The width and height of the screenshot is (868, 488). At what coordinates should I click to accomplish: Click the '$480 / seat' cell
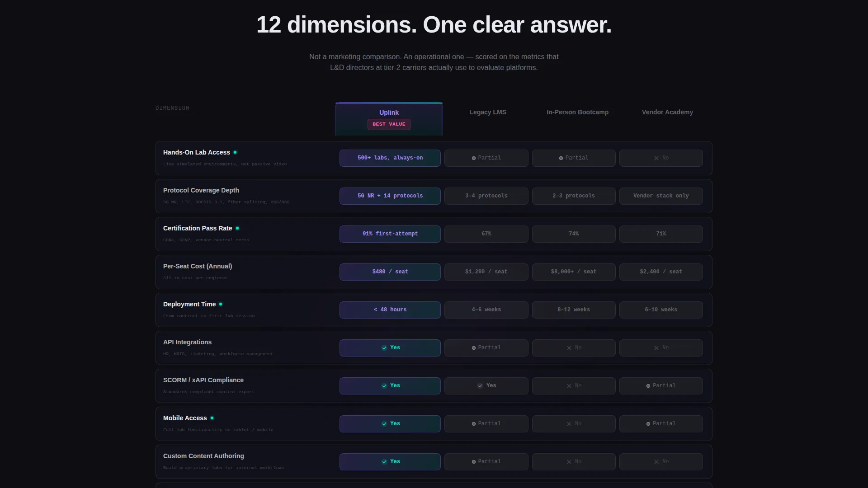point(390,272)
